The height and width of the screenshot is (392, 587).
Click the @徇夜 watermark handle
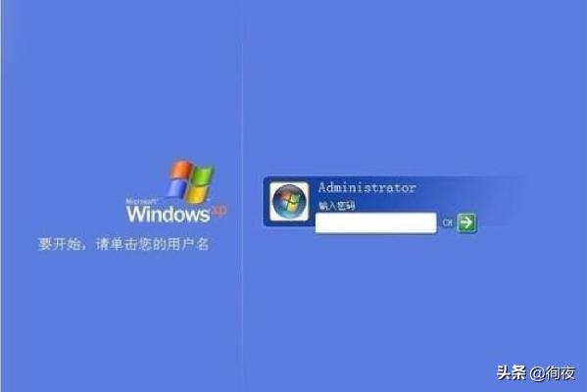tap(552, 373)
